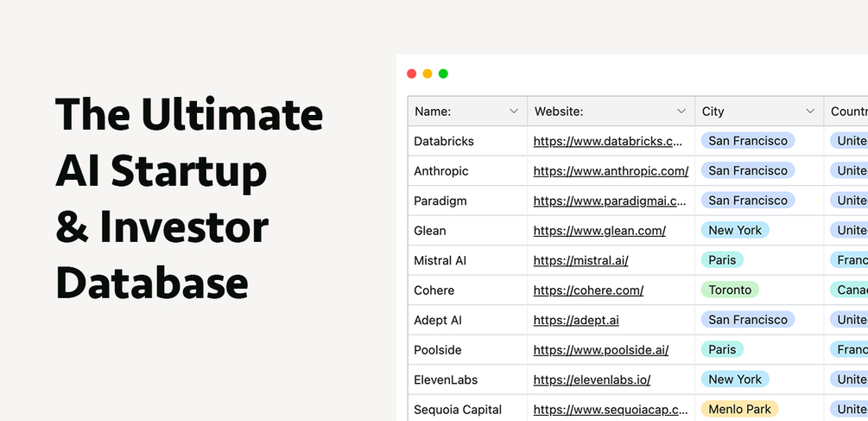Screen dimensions: 868x421
Task: Click the yellow minimize window dot
Action: tap(428, 73)
